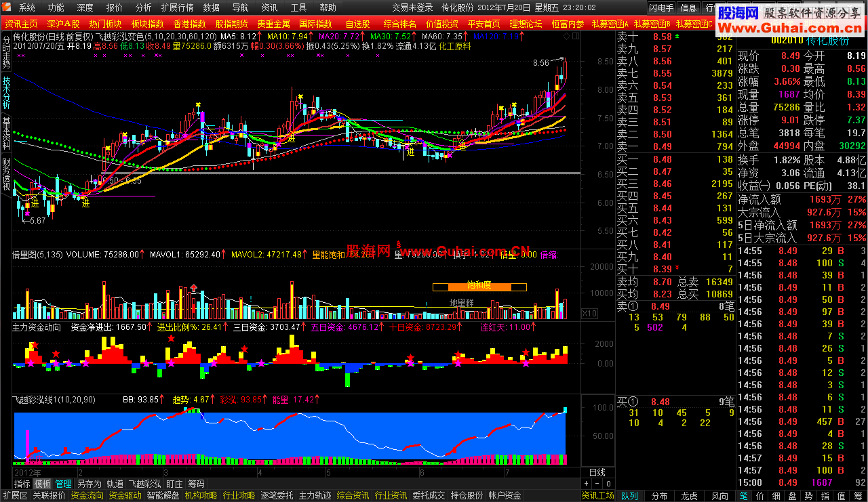Open 板块指数 on the toolbar
This screenshot has height=502, width=868.
point(147,24)
